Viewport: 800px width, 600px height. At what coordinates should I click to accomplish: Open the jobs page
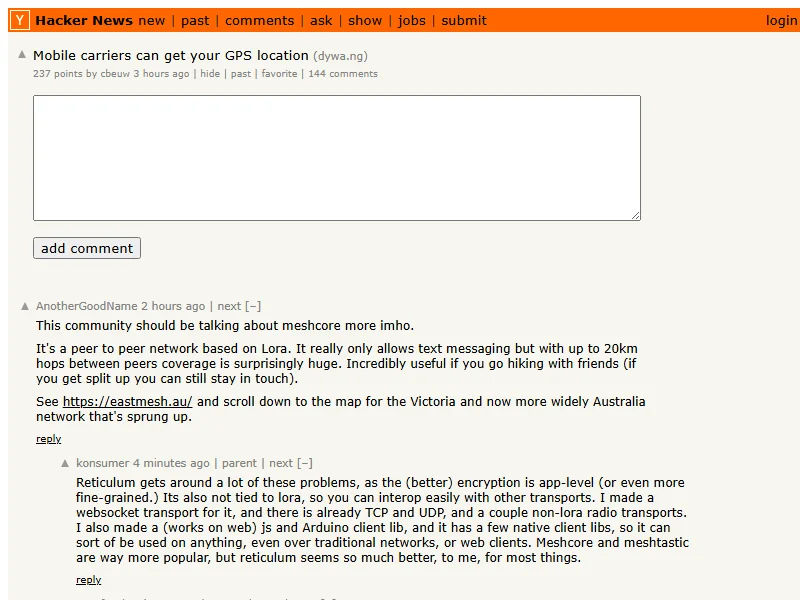point(412,20)
